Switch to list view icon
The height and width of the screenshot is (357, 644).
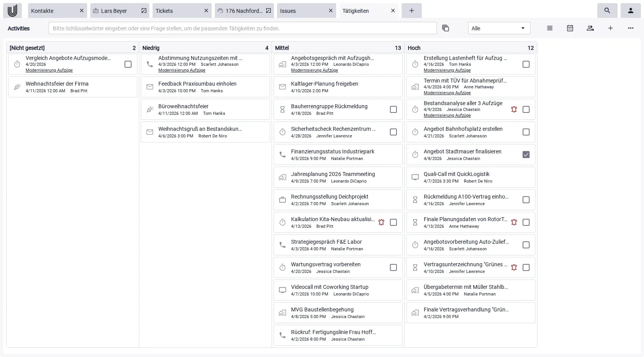pos(550,28)
